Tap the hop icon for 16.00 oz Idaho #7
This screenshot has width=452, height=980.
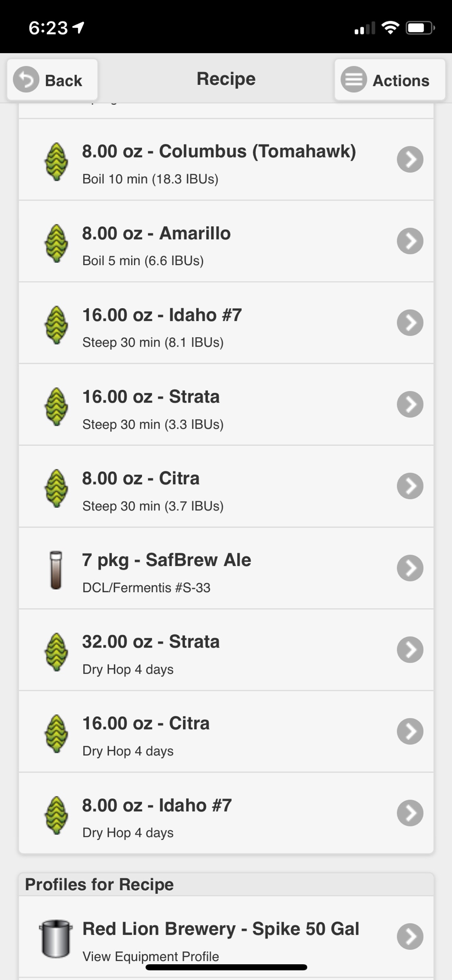click(56, 325)
